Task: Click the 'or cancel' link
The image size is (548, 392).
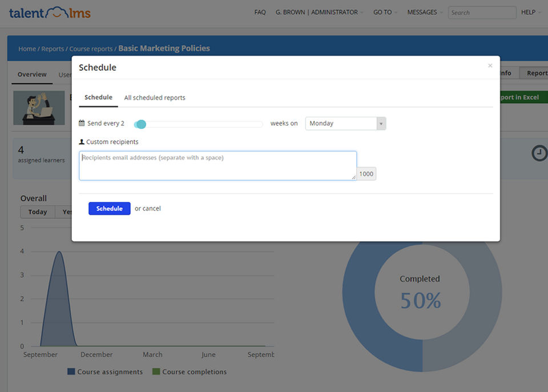Action: [x=147, y=209]
